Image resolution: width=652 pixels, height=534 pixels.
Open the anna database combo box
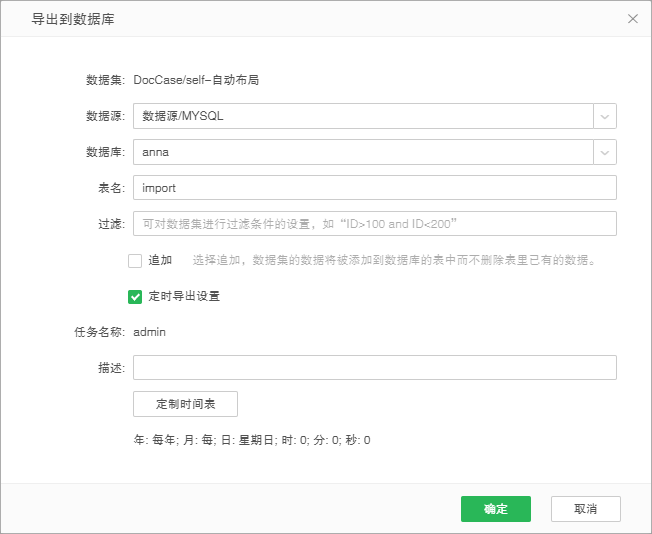click(x=363, y=152)
